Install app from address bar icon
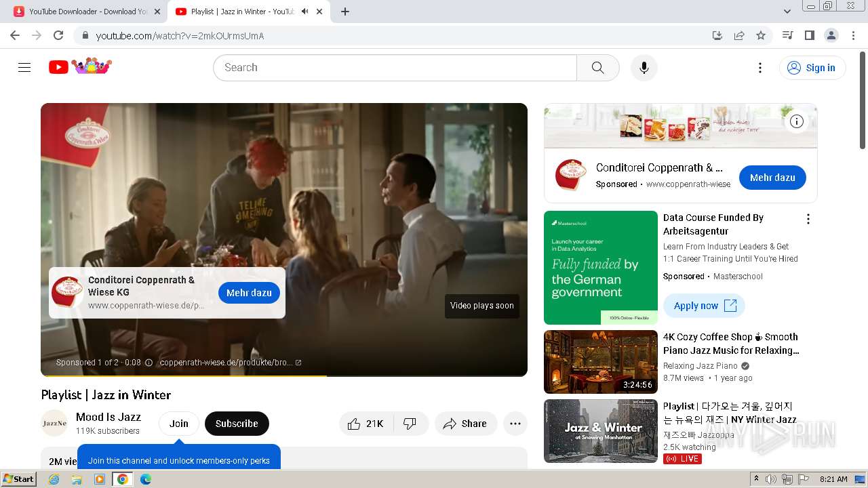This screenshot has width=868, height=488. coord(717,35)
